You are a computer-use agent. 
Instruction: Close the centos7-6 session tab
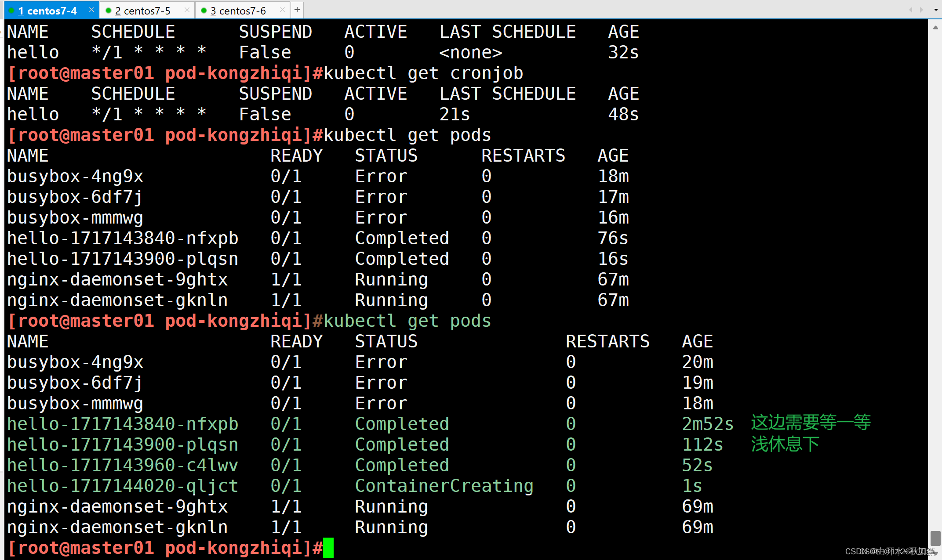[x=282, y=10]
